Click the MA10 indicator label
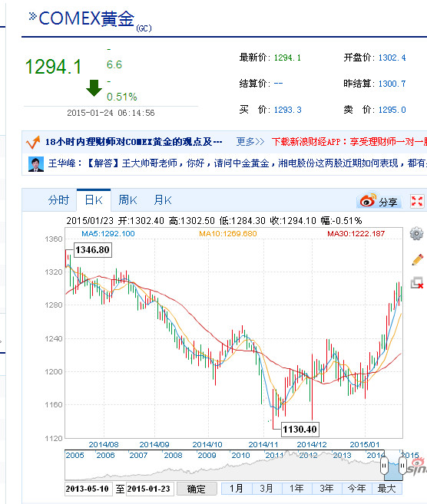 click(x=228, y=234)
